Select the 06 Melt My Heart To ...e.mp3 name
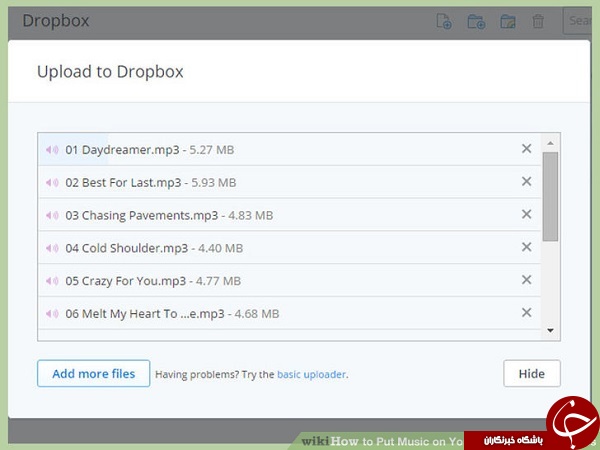This screenshot has width=600, height=450. 145,314
